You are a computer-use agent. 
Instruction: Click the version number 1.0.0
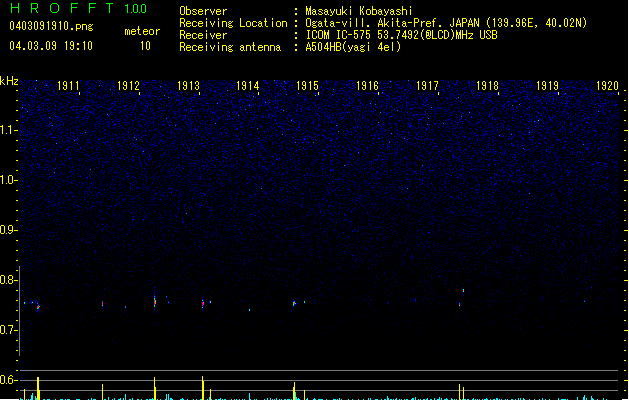pos(135,9)
